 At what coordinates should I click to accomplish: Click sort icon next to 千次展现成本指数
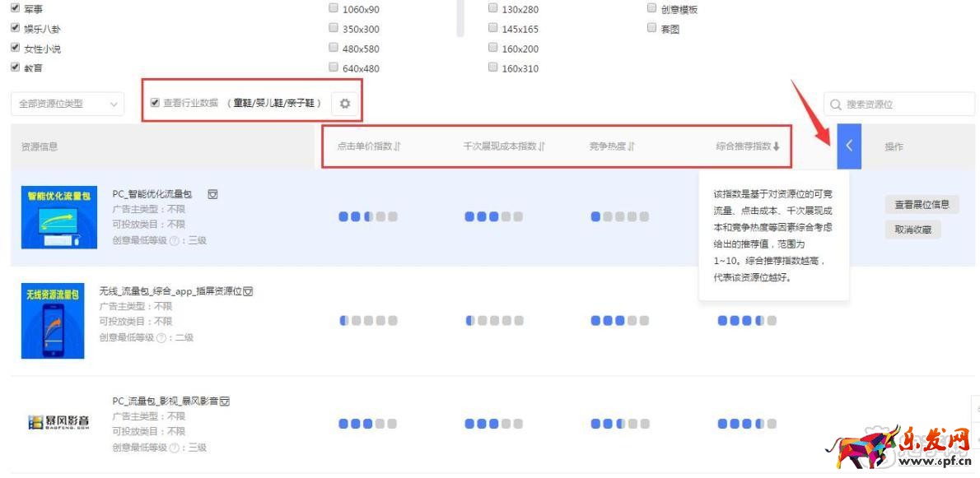click(541, 146)
